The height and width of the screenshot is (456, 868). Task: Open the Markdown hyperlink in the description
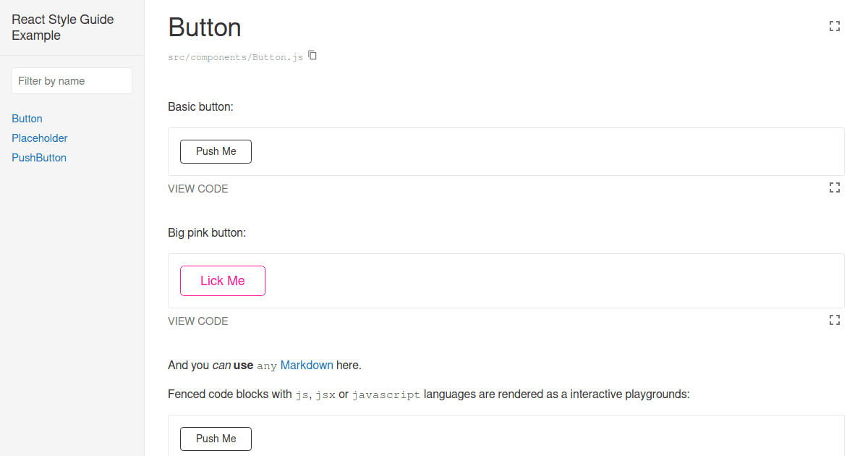tap(307, 365)
